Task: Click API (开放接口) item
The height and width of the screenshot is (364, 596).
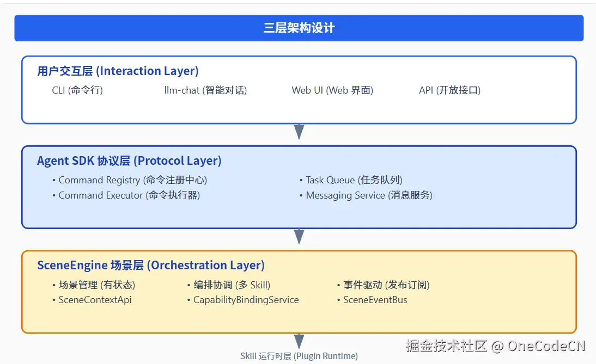Action: (449, 90)
